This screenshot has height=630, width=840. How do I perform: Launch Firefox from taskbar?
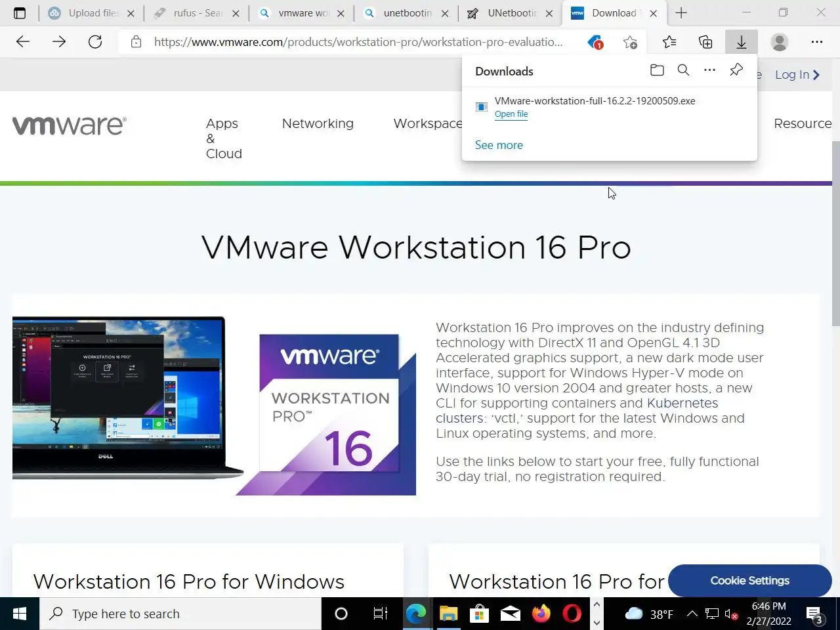541,614
